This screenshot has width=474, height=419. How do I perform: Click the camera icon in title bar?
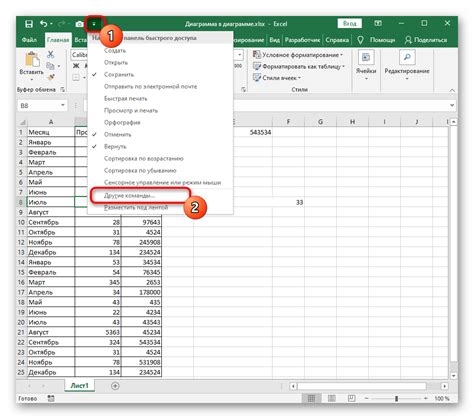tap(79, 24)
